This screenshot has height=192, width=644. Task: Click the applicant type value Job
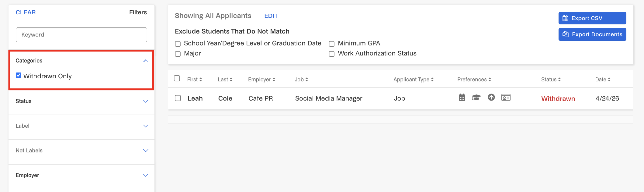click(x=400, y=98)
